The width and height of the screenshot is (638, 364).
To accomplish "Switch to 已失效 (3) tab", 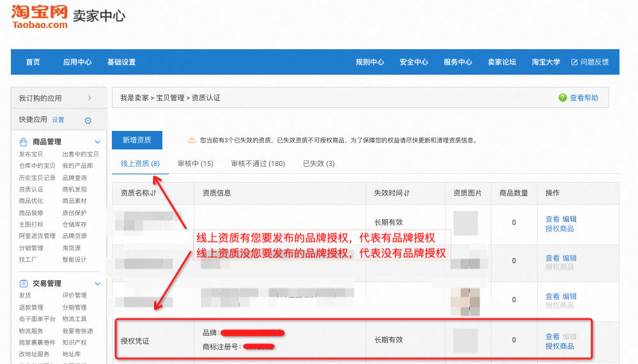I will 319,163.
